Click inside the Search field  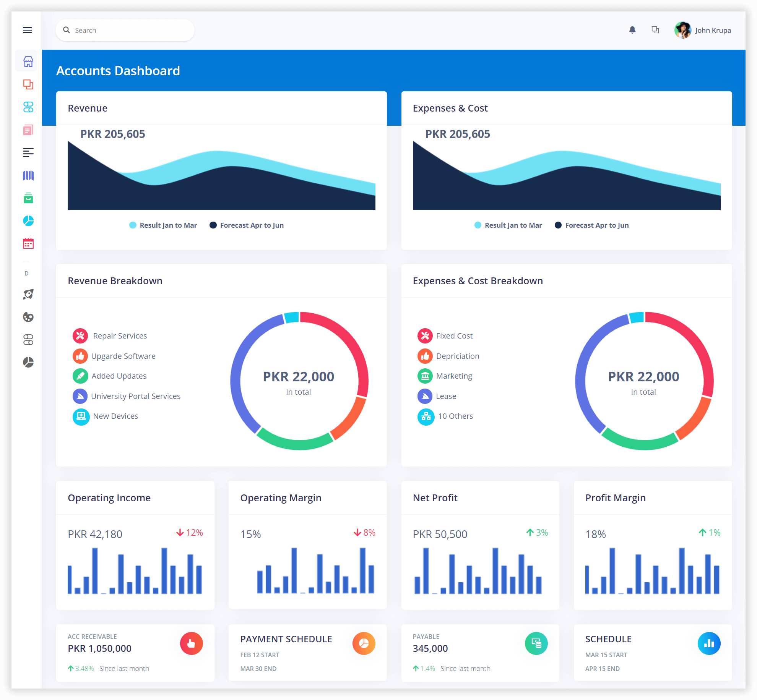125,30
